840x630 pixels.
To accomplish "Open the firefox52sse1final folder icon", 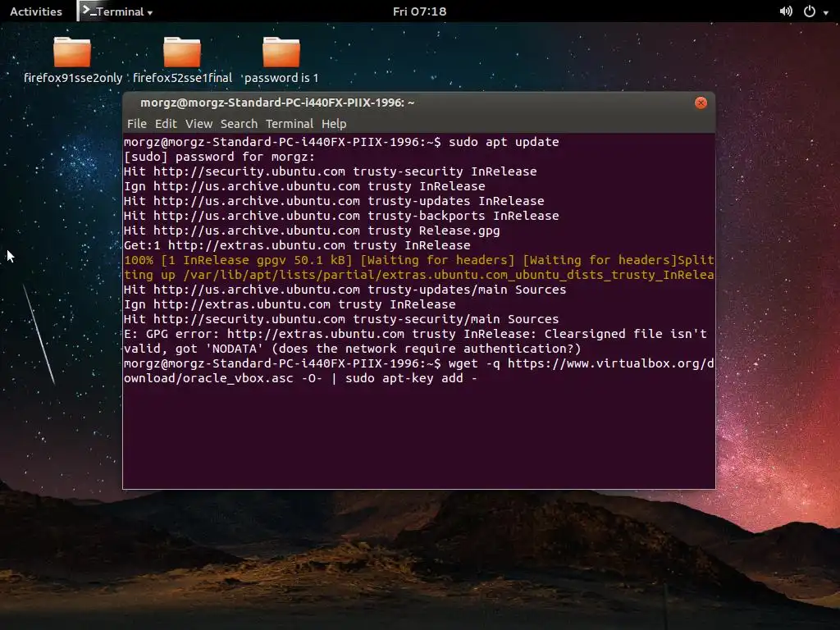I will click(182, 52).
